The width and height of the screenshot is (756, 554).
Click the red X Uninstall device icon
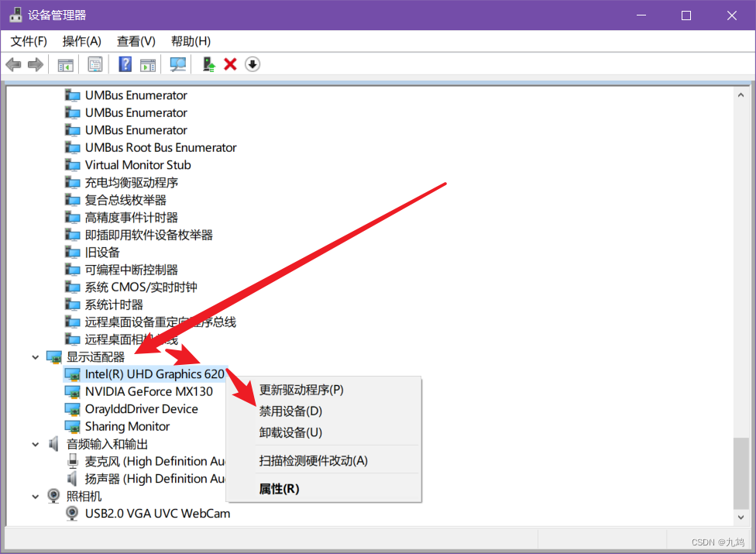coord(231,64)
